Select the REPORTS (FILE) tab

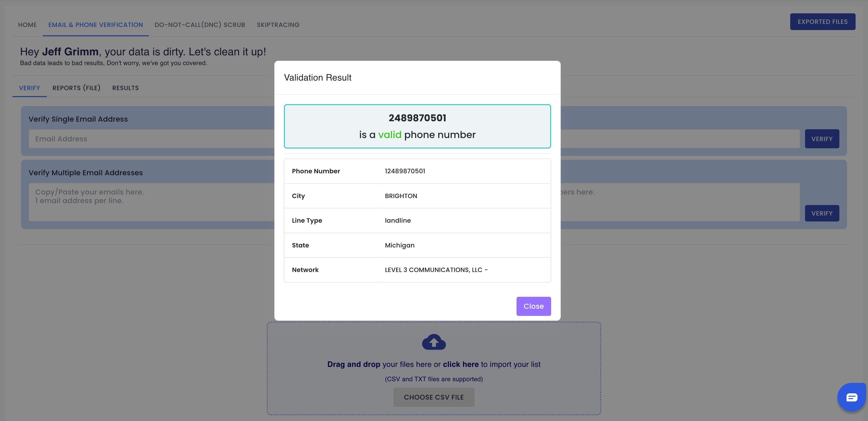tap(77, 88)
